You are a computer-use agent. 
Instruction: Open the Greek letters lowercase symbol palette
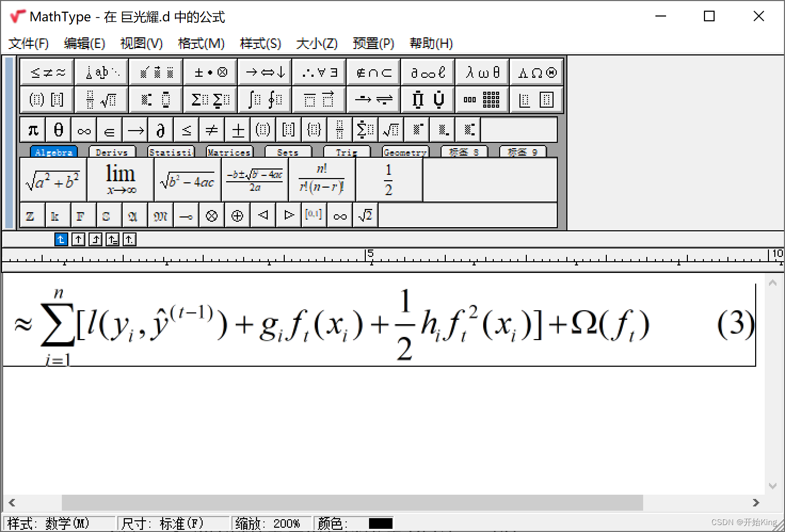click(482, 72)
